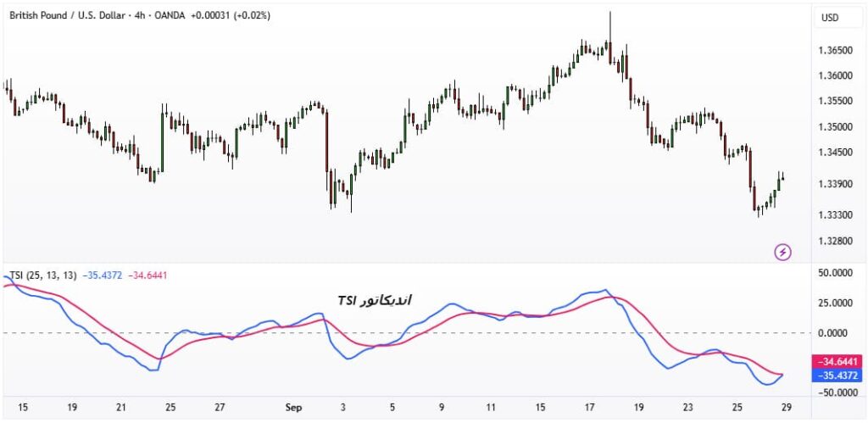The image size is (868, 423).
Task: Click the +0.00031 (+0.02%) price change
Action: click(x=231, y=15)
